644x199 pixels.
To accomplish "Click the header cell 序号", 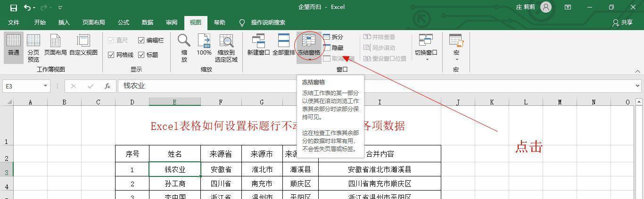I will [x=132, y=154].
